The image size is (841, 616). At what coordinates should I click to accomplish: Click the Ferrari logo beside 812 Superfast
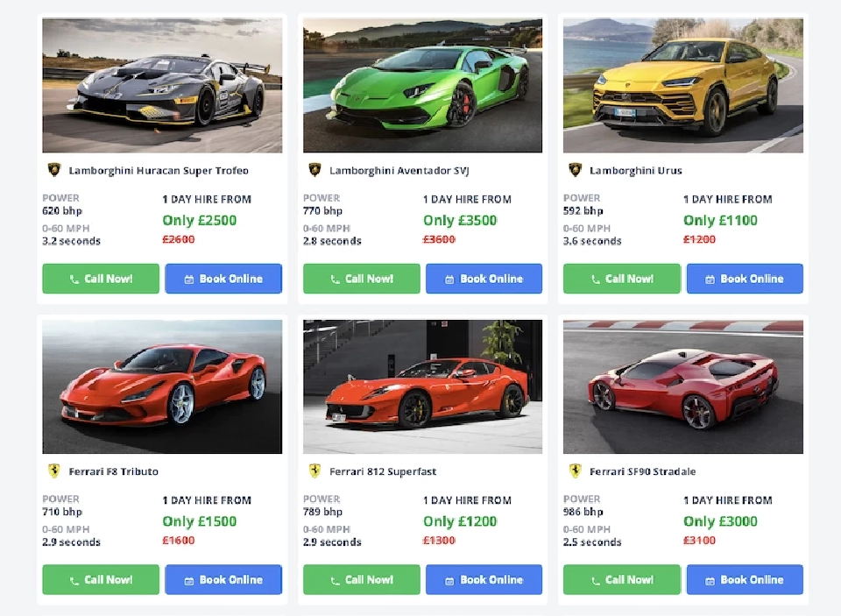314,471
